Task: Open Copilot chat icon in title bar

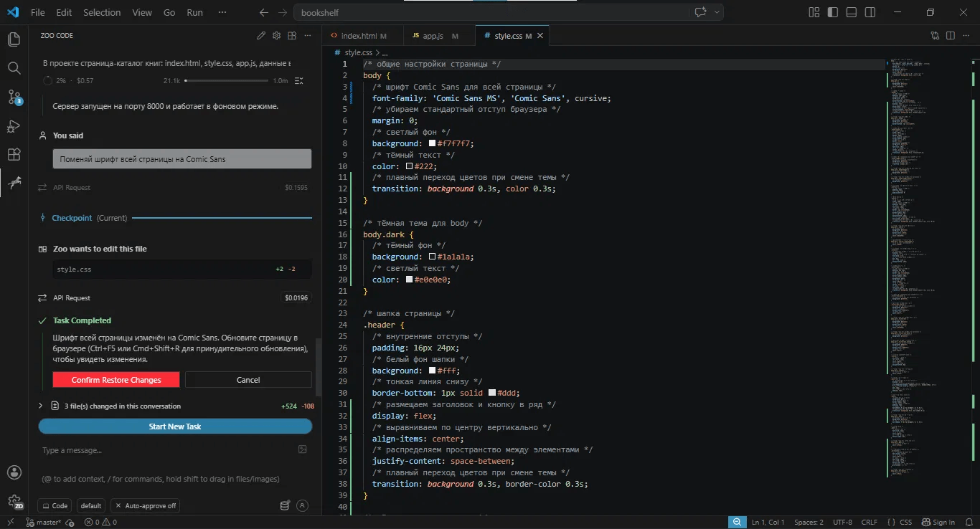Action: [700, 12]
